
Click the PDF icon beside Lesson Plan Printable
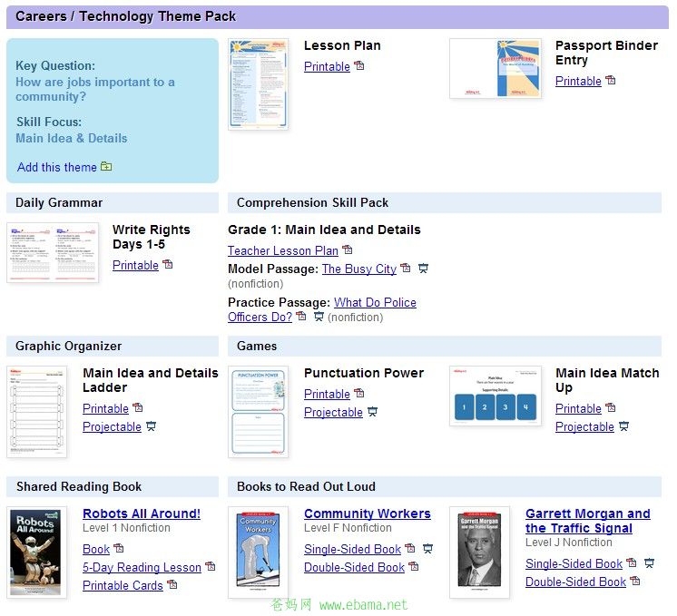[x=359, y=65]
